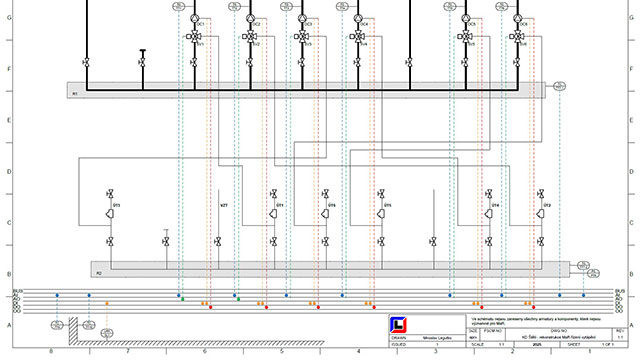Screen dimensions: 640x360
Task: Click the R2 manifold label
Action: pos(99,273)
